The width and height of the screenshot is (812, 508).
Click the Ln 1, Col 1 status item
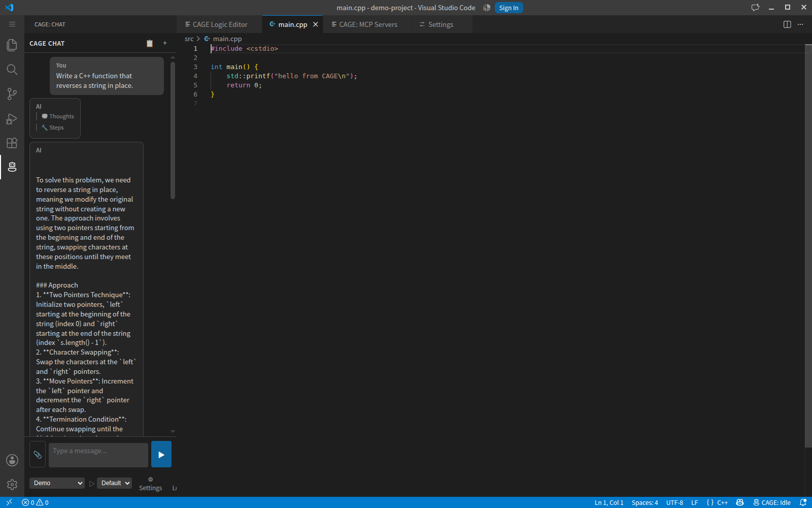pyautogui.click(x=609, y=502)
